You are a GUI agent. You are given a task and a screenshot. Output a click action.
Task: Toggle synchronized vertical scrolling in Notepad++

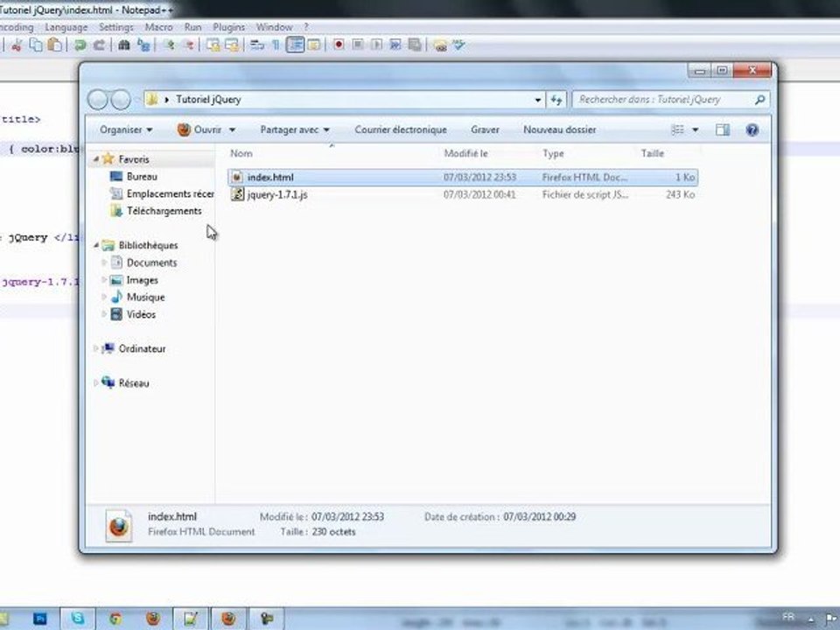click(213, 45)
